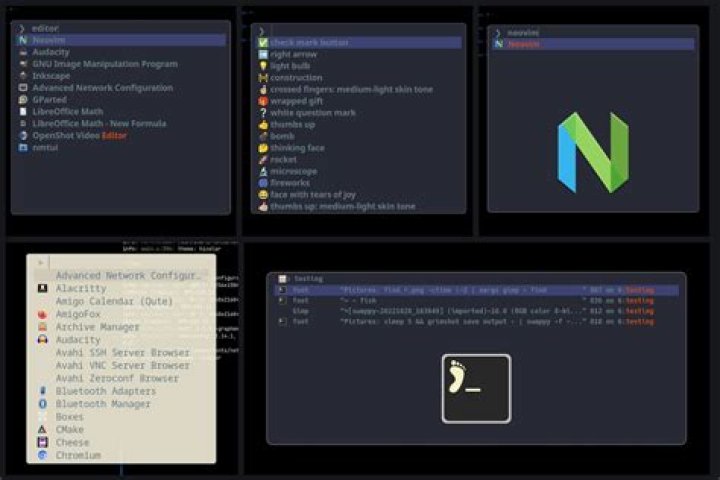Choose the rocket emoji
This screenshot has height=480, width=720.
point(359,160)
